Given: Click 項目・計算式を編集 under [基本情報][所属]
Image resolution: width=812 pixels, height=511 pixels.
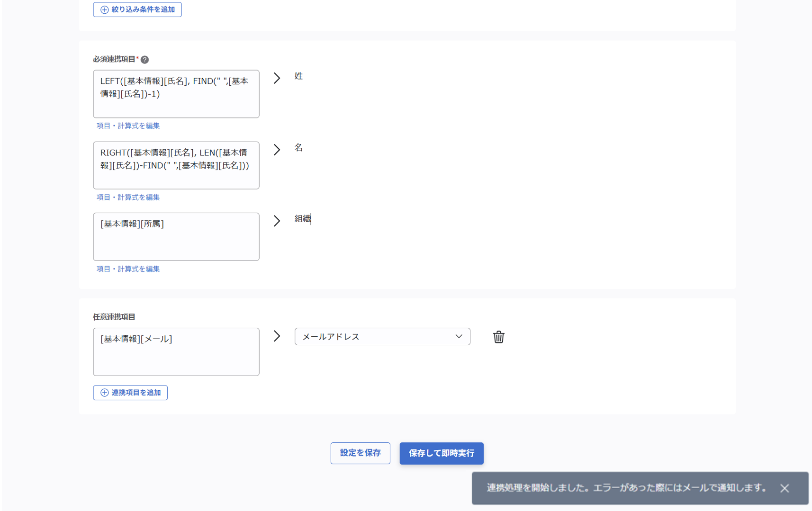Looking at the screenshot, I should click(x=128, y=269).
